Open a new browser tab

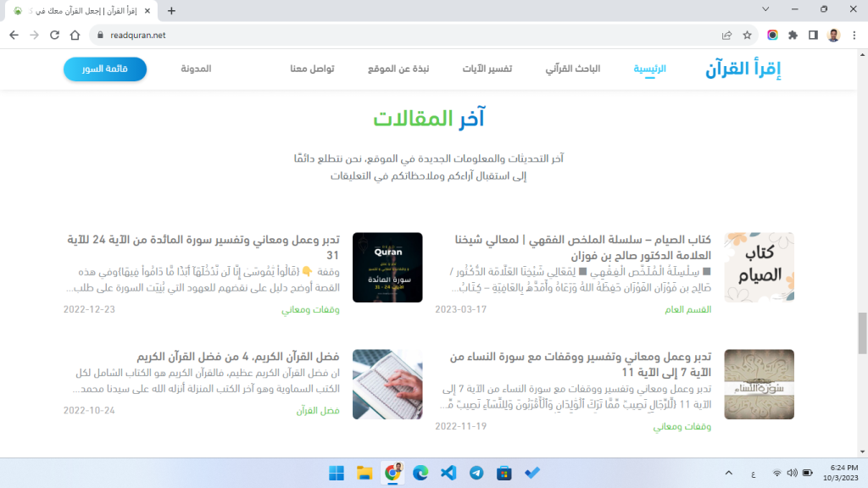(171, 10)
